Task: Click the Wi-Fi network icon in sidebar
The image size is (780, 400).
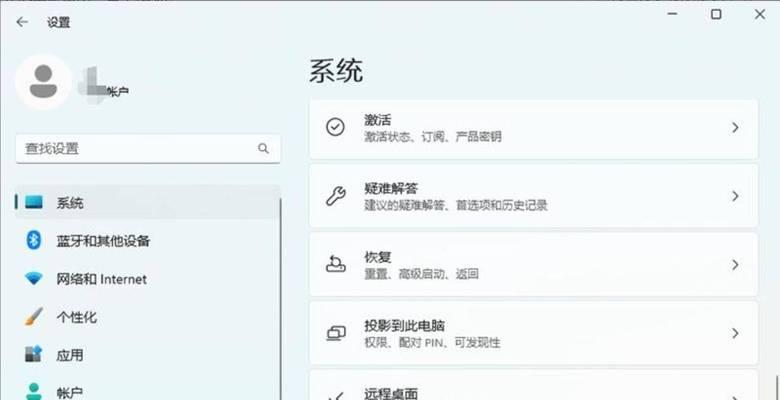Action: click(x=34, y=279)
